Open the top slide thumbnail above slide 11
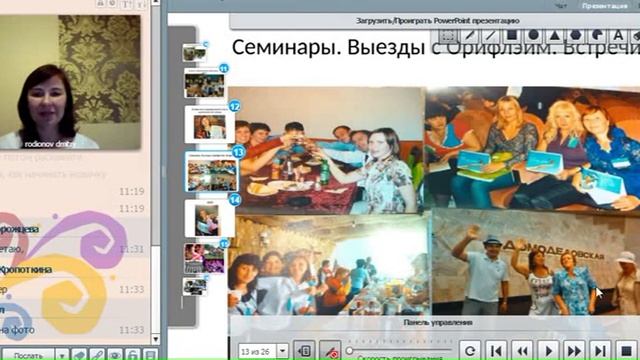 click(x=194, y=53)
